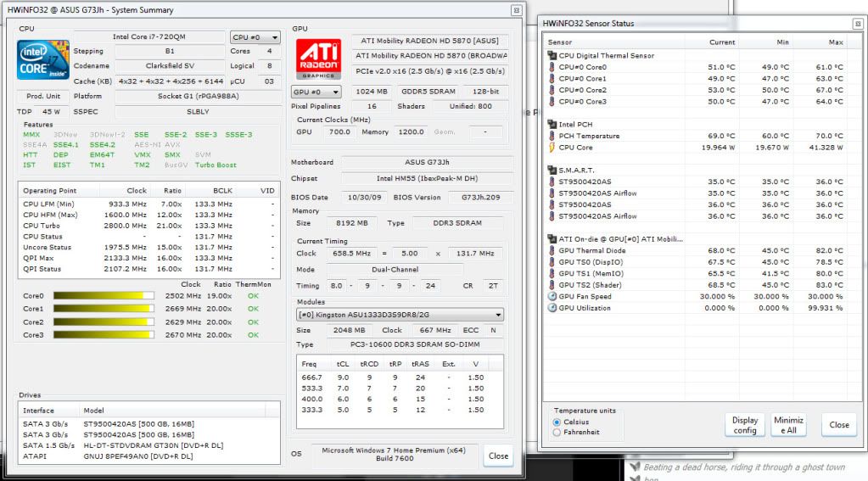Image resolution: width=868 pixels, height=481 pixels.
Task: Click thermometer icon beside GPU Thermal Diode
Action: (552, 250)
